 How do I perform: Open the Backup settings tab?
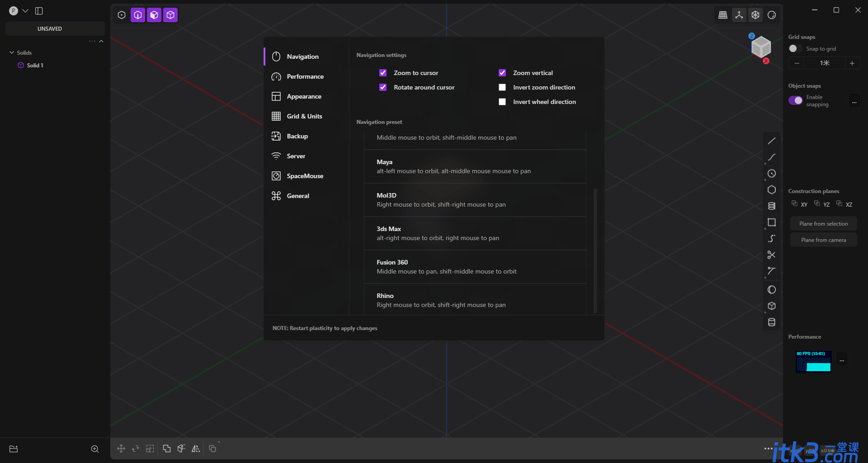(307, 136)
